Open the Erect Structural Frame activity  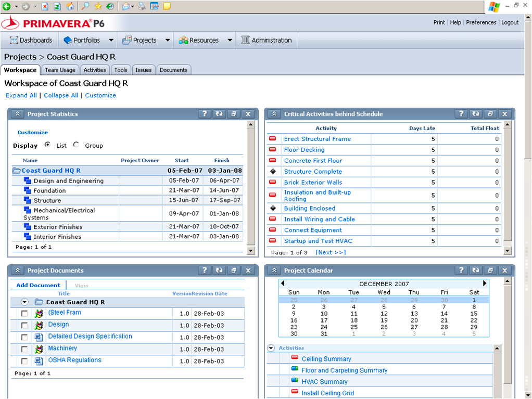pos(317,139)
